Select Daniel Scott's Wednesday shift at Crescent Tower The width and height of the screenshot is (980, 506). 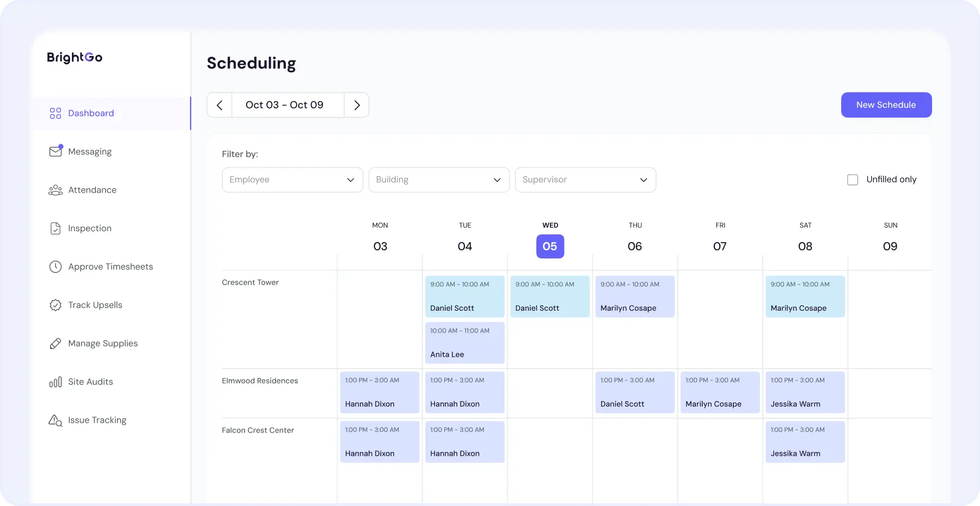549,296
